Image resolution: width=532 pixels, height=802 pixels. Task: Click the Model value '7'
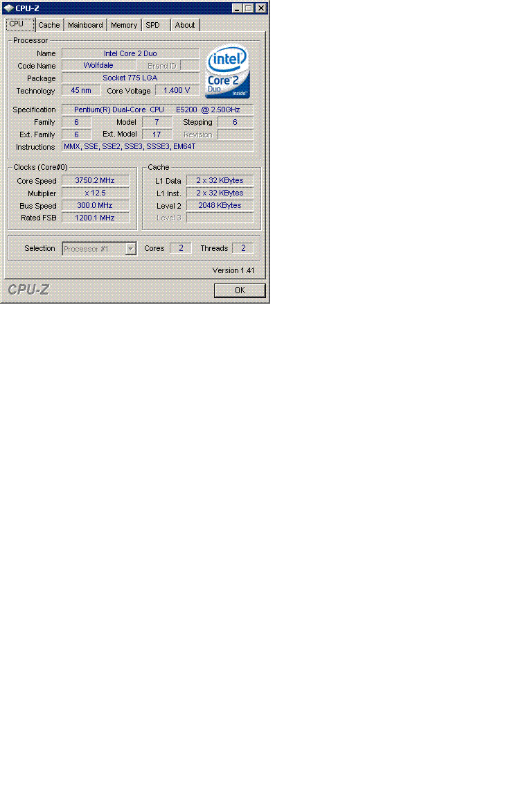(157, 122)
